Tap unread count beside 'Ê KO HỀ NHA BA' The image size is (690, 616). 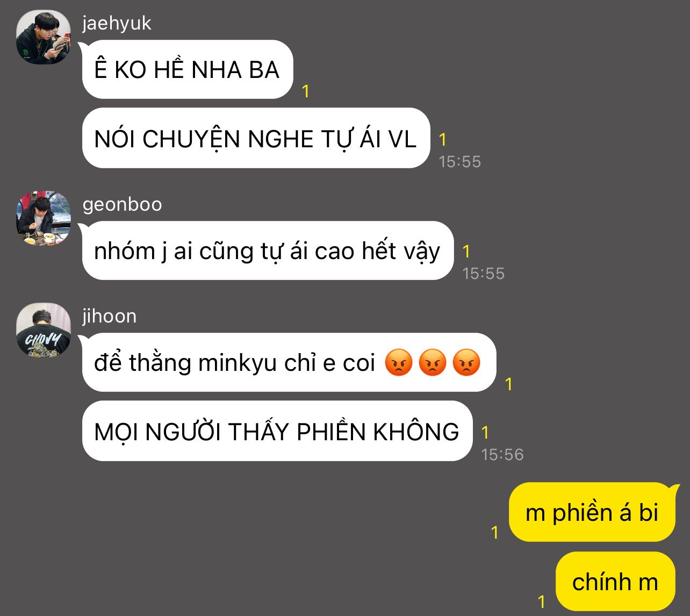(x=305, y=91)
